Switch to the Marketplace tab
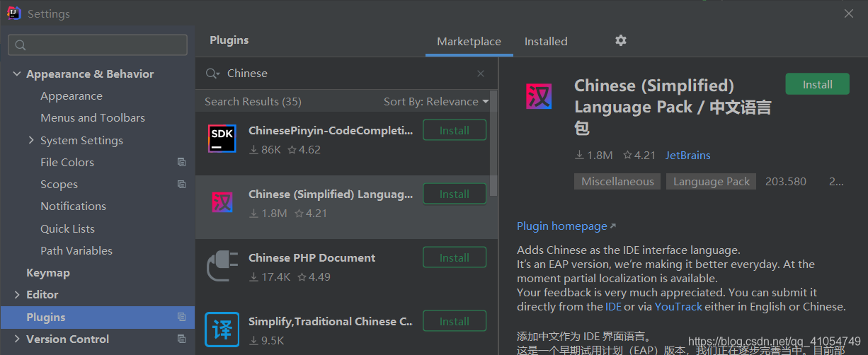 pyautogui.click(x=469, y=41)
